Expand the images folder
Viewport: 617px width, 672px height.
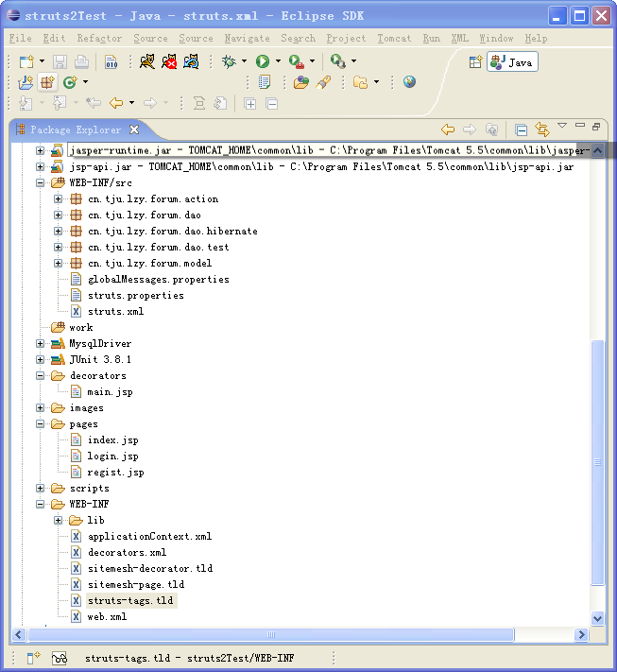coord(40,407)
